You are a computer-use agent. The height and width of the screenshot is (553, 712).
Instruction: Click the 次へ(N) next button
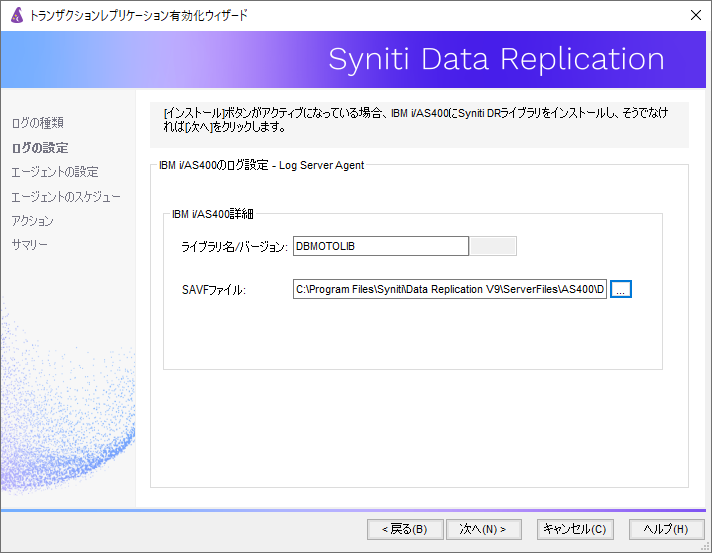point(483,529)
